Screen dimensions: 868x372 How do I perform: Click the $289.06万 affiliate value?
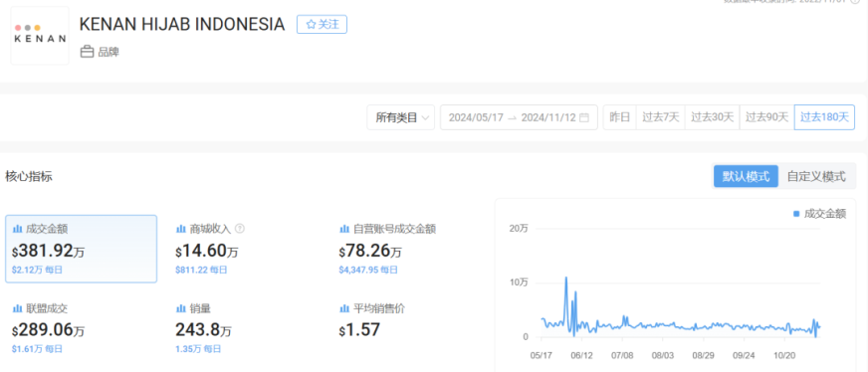click(x=48, y=330)
